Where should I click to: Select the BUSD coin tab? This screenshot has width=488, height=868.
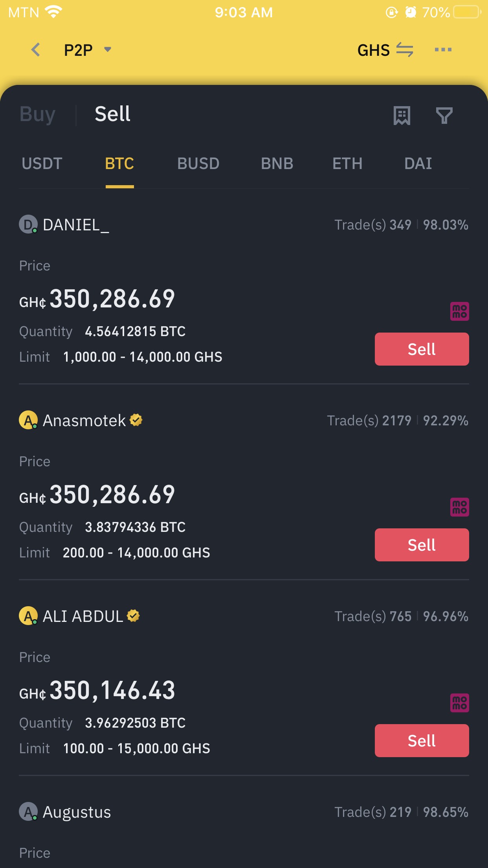coord(198,164)
